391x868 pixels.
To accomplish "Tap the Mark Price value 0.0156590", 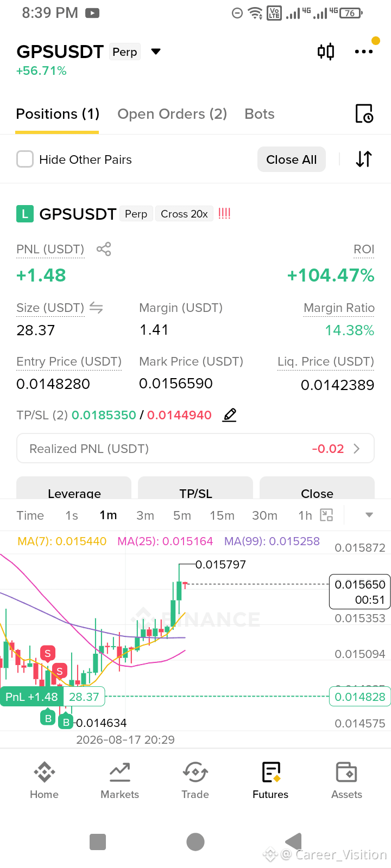I will [176, 384].
